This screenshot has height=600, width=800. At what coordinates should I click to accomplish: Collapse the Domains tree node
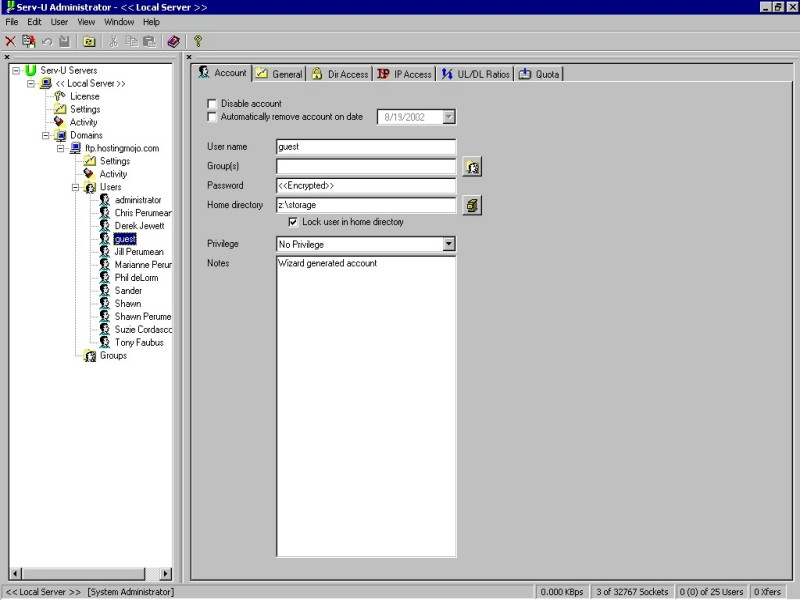pos(46,135)
